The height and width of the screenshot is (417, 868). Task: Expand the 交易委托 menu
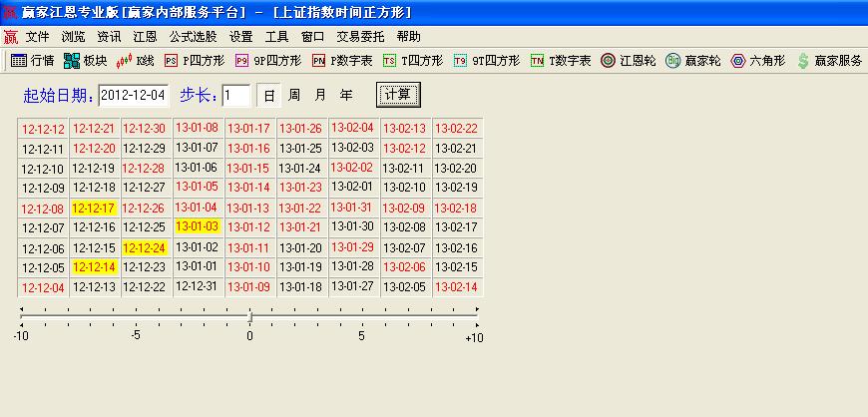[360, 36]
